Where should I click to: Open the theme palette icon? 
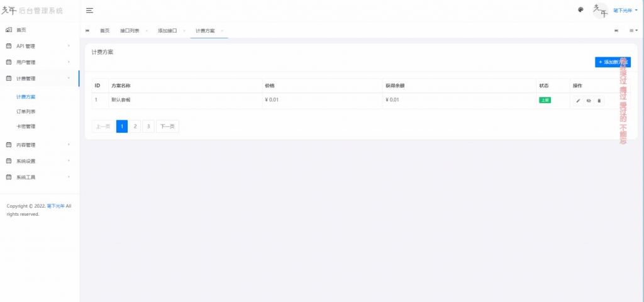coord(580,10)
